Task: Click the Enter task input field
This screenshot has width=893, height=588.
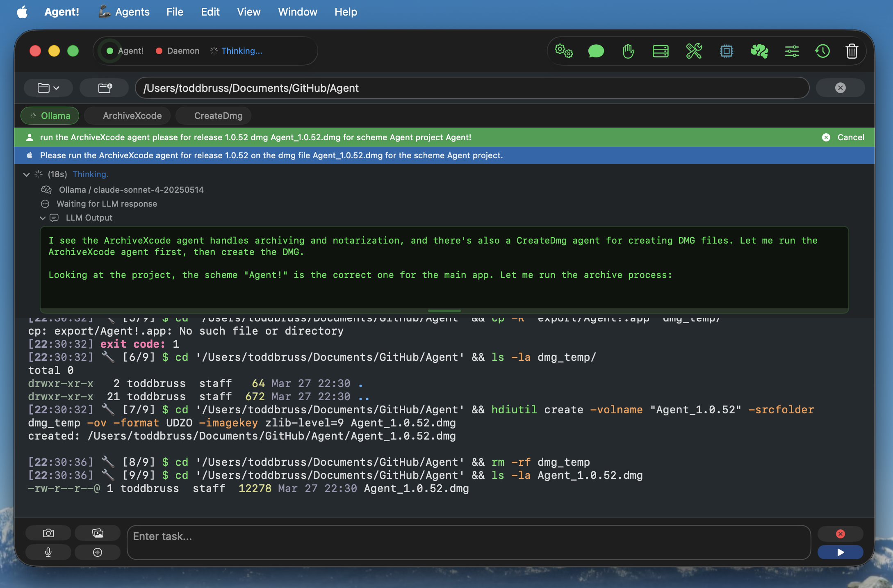Action: pyautogui.click(x=469, y=542)
